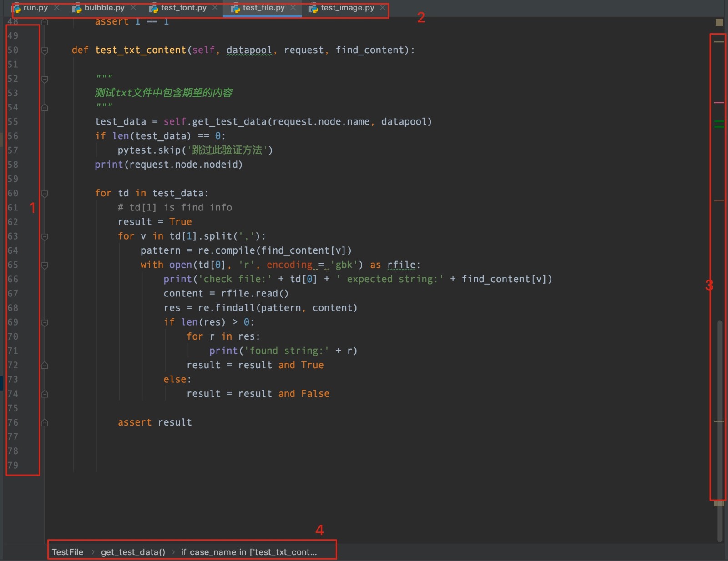
Task: Collapse the 'if len(res) > 0' block fold
Action: tap(45, 322)
